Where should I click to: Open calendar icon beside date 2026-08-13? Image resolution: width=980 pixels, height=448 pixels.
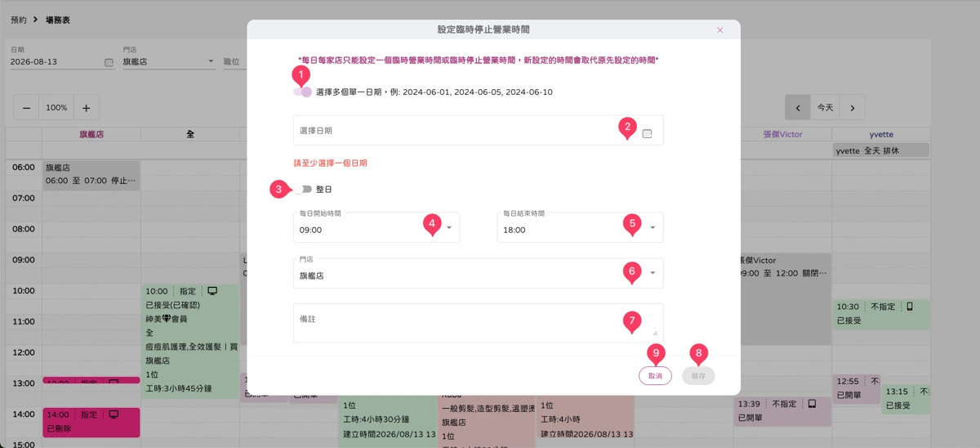tap(109, 62)
